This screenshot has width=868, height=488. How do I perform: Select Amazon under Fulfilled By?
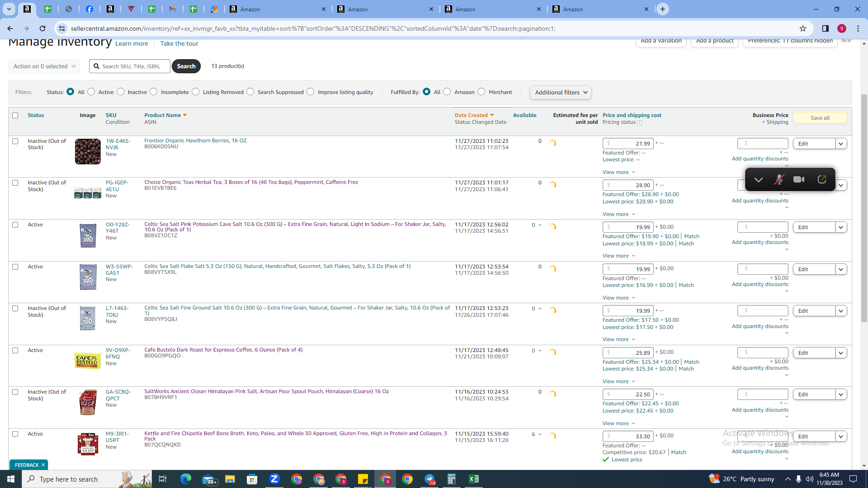[447, 92]
